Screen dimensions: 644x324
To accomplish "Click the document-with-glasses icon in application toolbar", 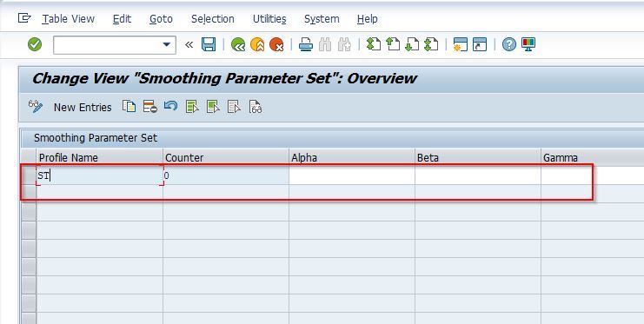I will click(256, 107).
